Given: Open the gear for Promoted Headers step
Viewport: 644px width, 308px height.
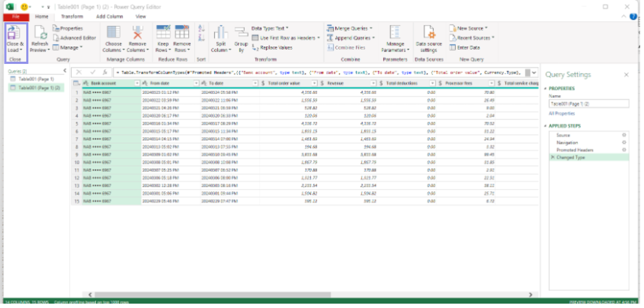Looking at the screenshot, I should point(624,150).
